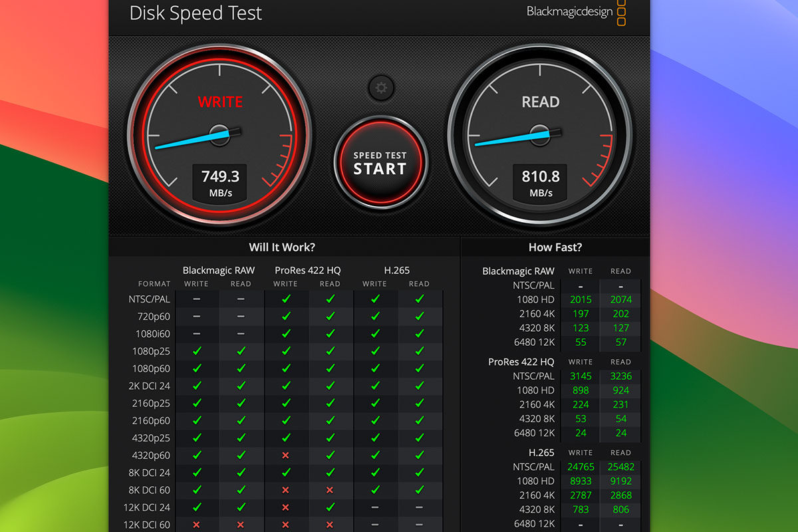
Task: Click the H.265 NTSC/PAL write value 24765
Action: tap(581, 467)
